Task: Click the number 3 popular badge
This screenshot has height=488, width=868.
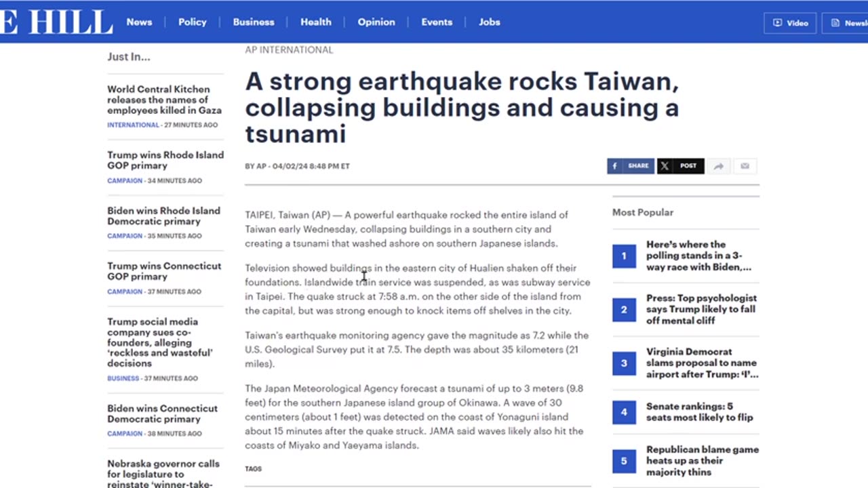Action: click(x=624, y=363)
